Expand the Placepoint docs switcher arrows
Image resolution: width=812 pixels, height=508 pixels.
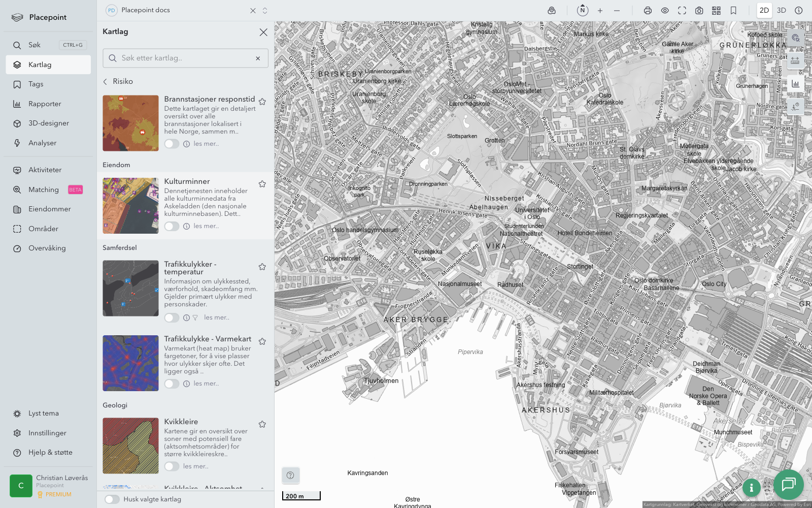click(265, 11)
